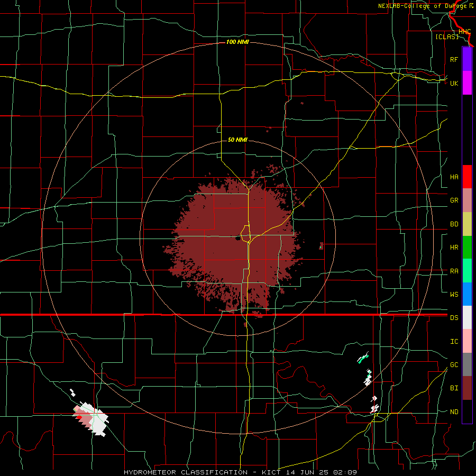Click the RA legend label
This screenshot has height=476, width=476.
(454, 271)
